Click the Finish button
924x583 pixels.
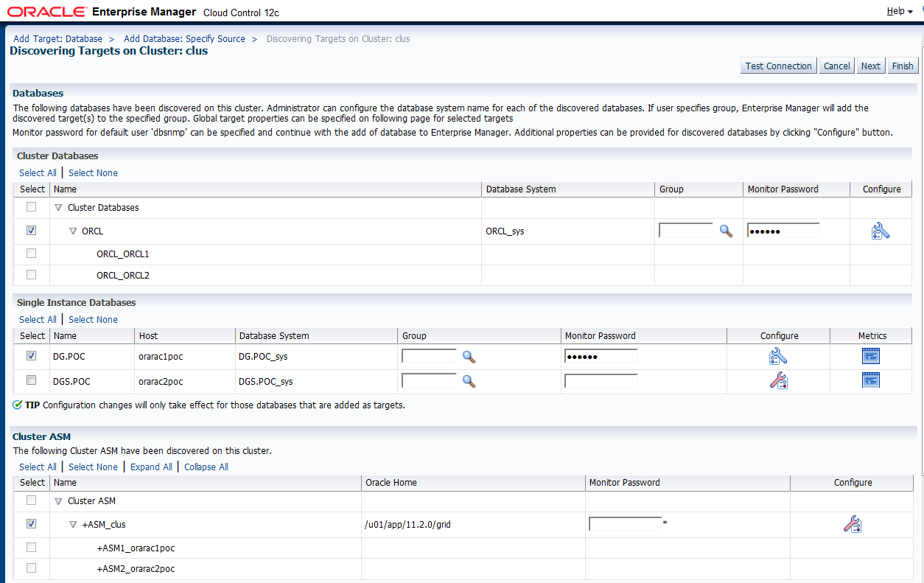click(902, 65)
